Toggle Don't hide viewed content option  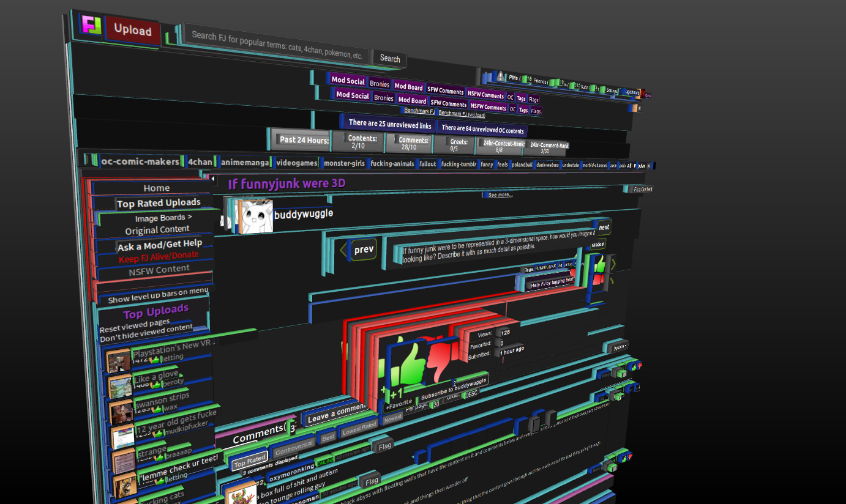pos(146,333)
